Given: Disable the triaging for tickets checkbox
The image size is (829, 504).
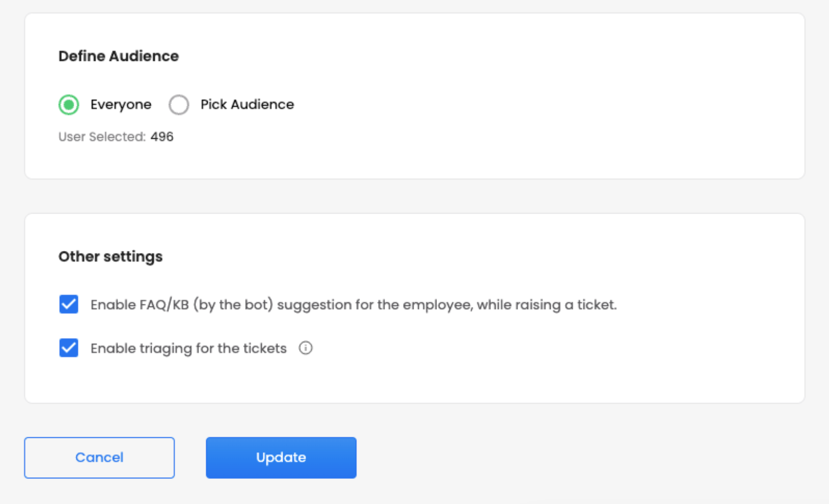Looking at the screenshot, I should coord(69,348).
